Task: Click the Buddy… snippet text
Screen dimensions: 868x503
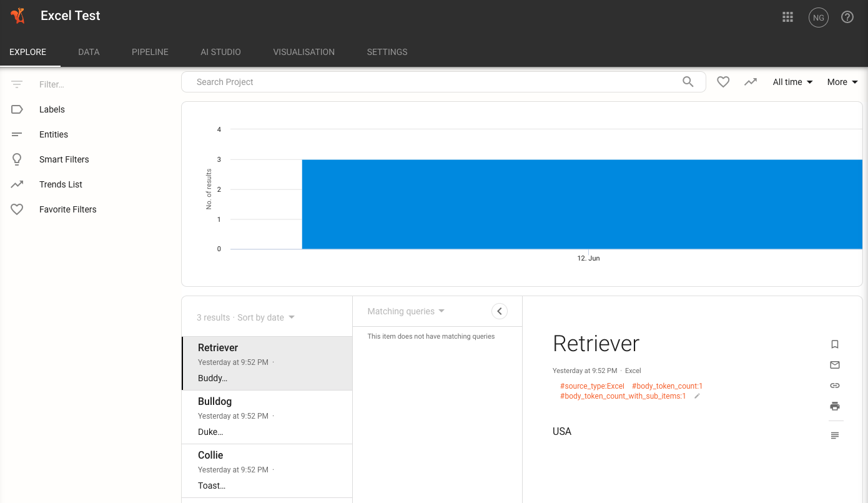Action: (x=212, y=378)
